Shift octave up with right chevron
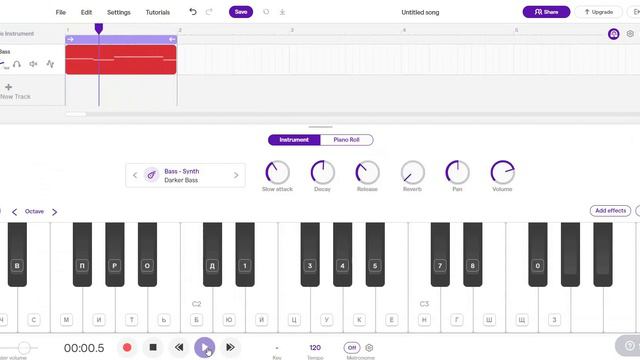Image resolution: width=640 pixels, height=360 pixels. (54, 212)
